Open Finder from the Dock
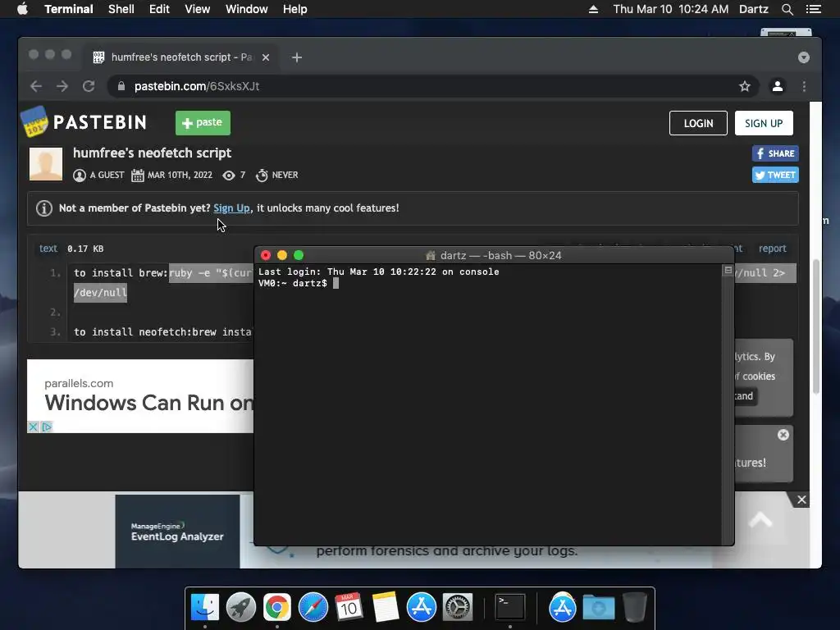The height and width of the screenshot is (630, 840). [x=205, y=608]
